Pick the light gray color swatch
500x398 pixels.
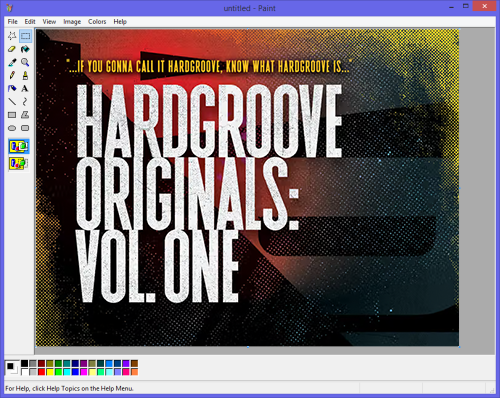click(33, 372)
